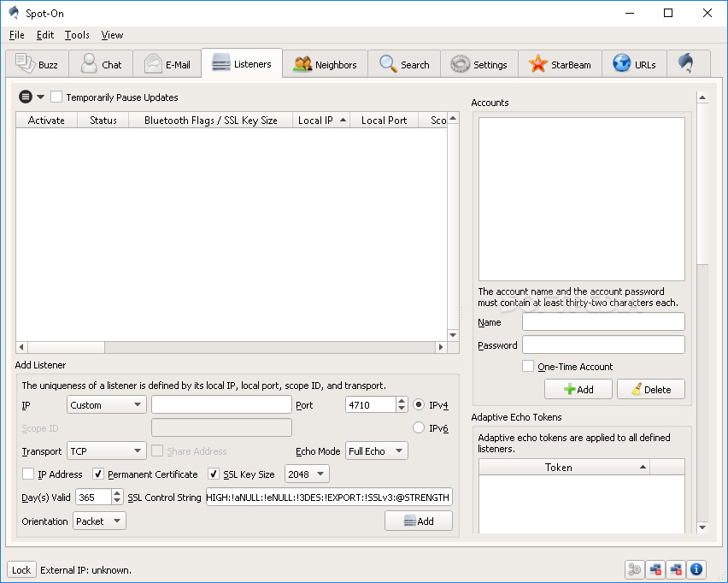Open the Echo Mode Full Echo dropdown
The image size is (728, 583).
[x=377, y=450]
